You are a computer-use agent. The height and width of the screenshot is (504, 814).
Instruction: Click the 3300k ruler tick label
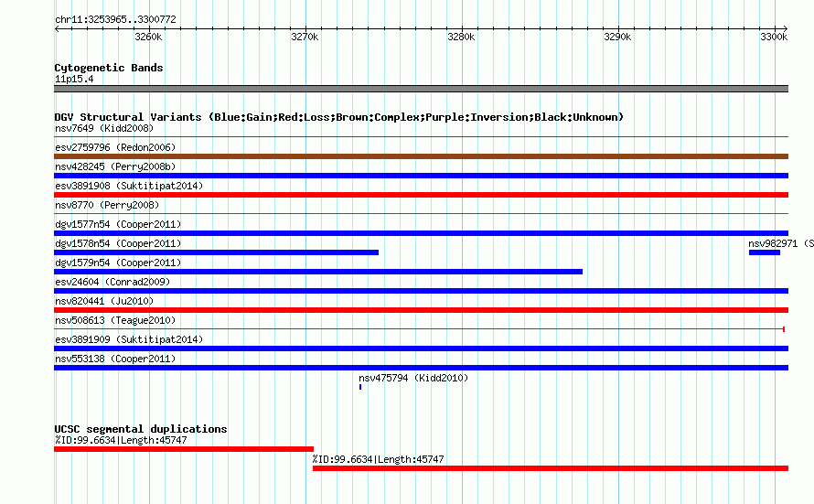(x=774, y=37)
